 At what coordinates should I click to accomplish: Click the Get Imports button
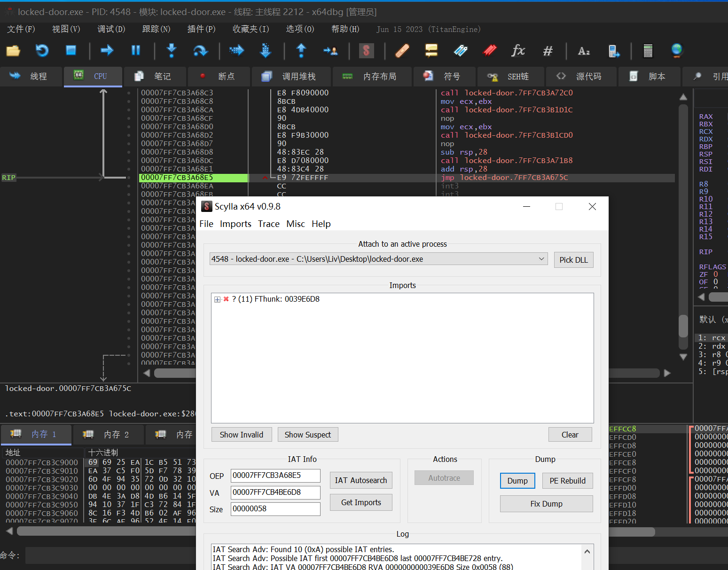(361, 502)
